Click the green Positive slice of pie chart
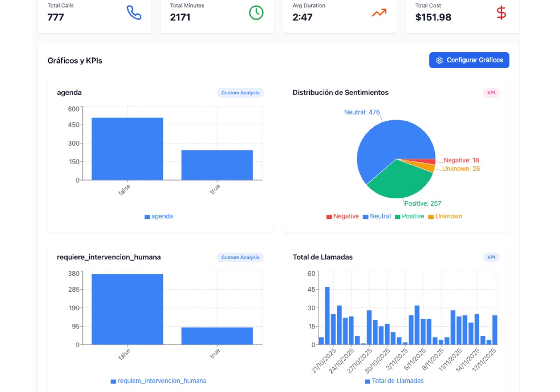560x392 pixels. tap(399, 182)
